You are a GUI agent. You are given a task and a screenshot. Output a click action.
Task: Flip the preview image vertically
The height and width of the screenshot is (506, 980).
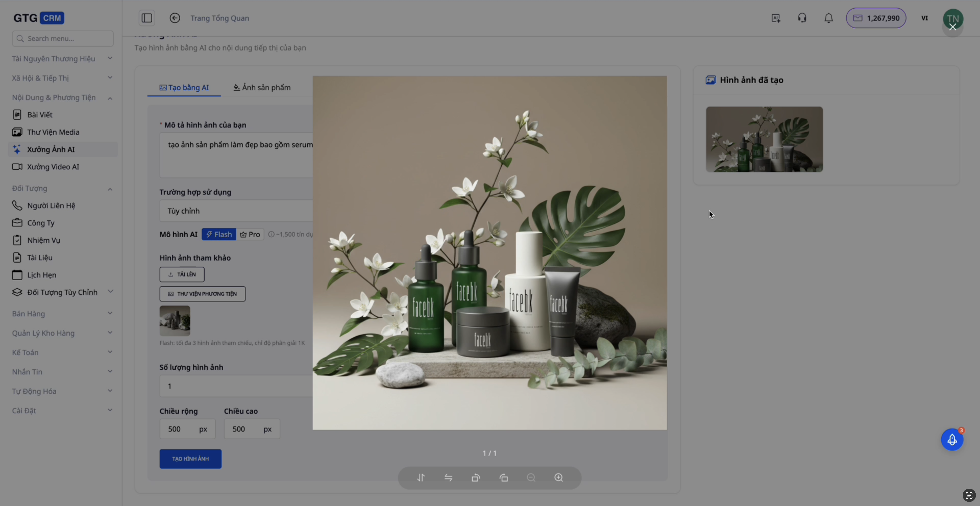pyautogui.click(x=421, y=478)
